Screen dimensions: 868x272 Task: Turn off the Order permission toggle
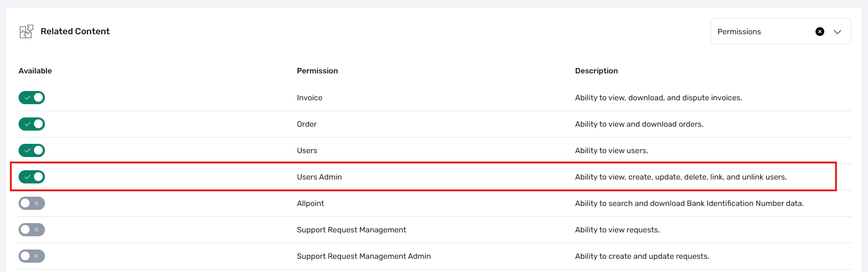(32, 124)
